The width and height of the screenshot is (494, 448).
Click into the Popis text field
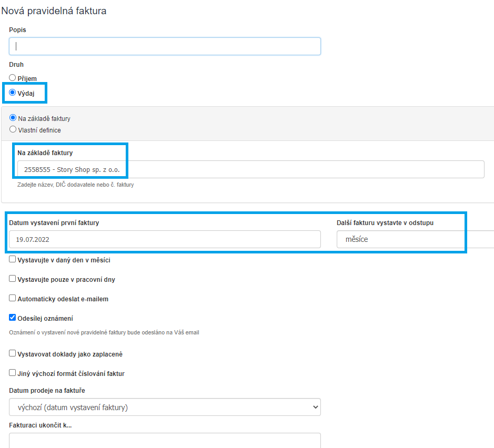pyautogui.click(x=165, y=46)
